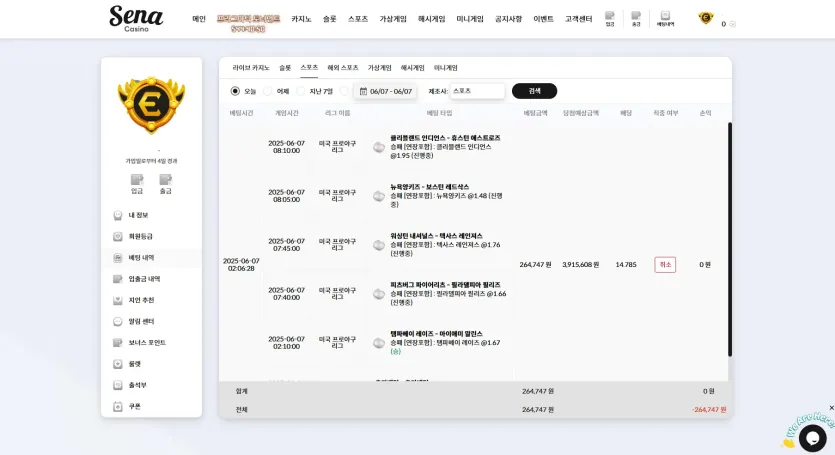Open the 06/07 - 06/07 date range picker

(386, 91)
